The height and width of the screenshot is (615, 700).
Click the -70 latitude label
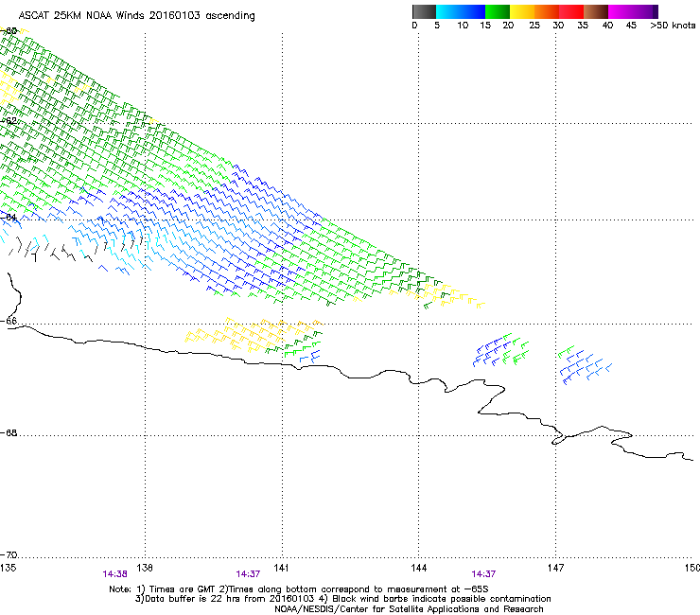[x=9, y=555]
